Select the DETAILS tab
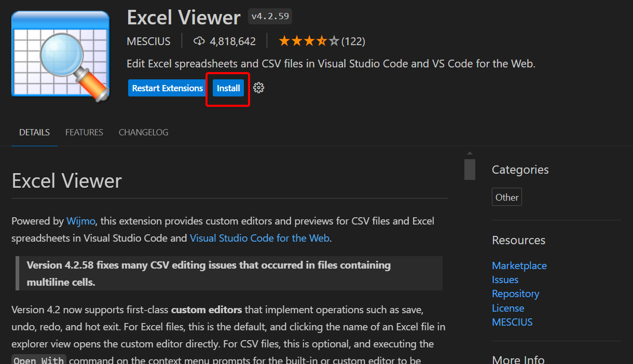 coord(34,132)
